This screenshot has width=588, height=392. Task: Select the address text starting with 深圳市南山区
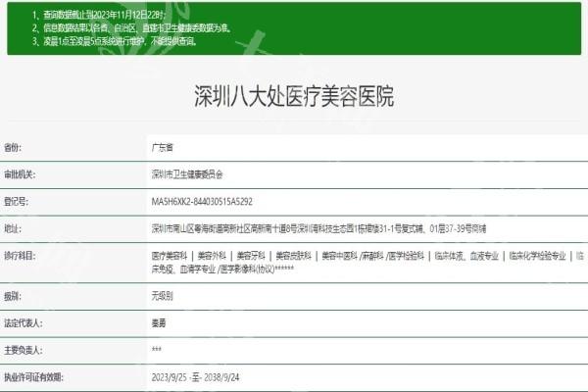318,228
